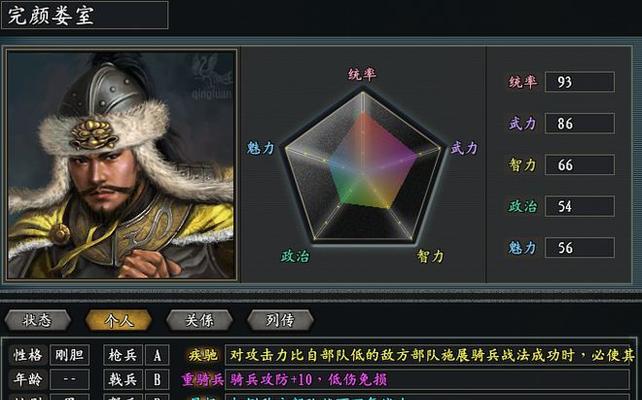Click the 完颜娄室 name title bar
This screenshot has width=642, height=400.
coord(85,15)
